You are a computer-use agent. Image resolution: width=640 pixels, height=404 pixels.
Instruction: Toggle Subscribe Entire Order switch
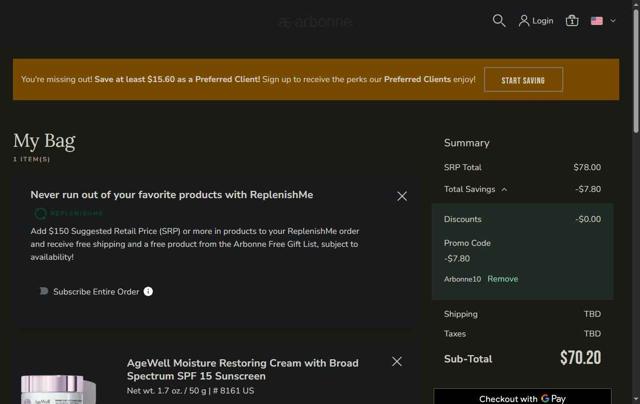(x=44, y=291)
